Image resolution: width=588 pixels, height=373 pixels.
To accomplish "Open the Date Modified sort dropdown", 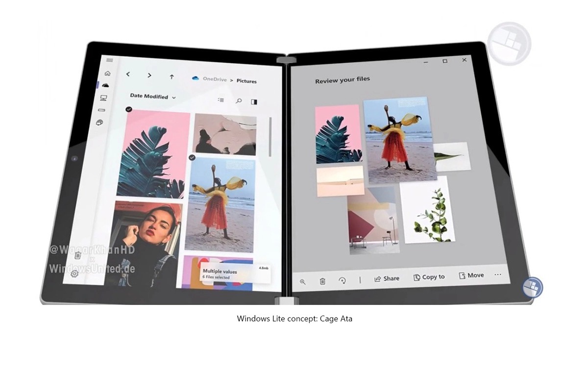I will 152,97.
